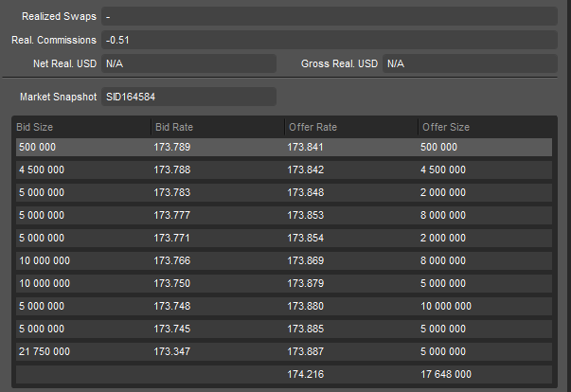Image resolution: width=571 pixels, height=392 pixels.
Task: Click the 173.879 offer rate cell
Action: tap(306, 283)
